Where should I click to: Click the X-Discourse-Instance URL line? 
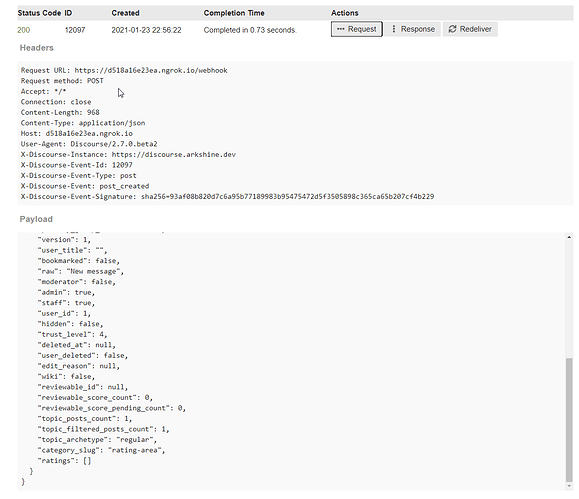[128, 154]
